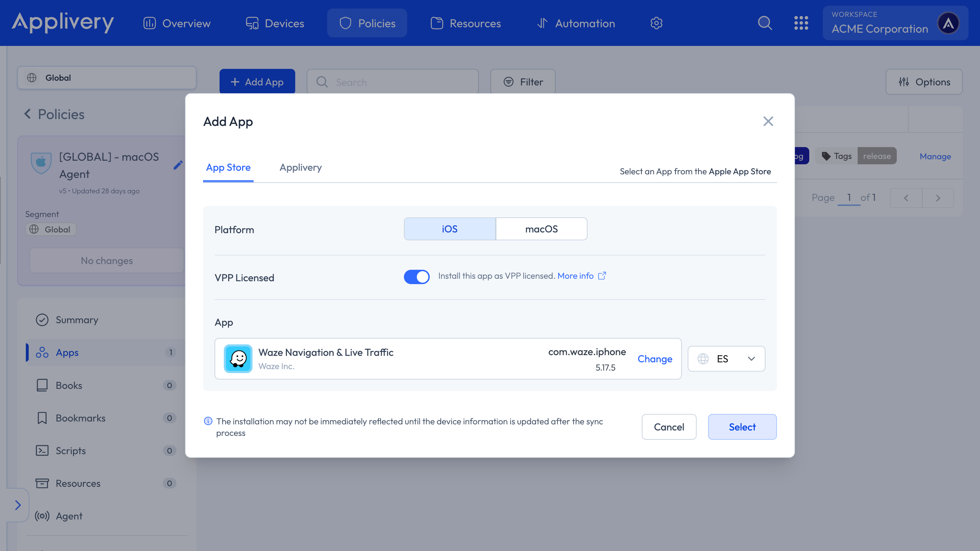Click the Cancel button

(x=668, y=427)
